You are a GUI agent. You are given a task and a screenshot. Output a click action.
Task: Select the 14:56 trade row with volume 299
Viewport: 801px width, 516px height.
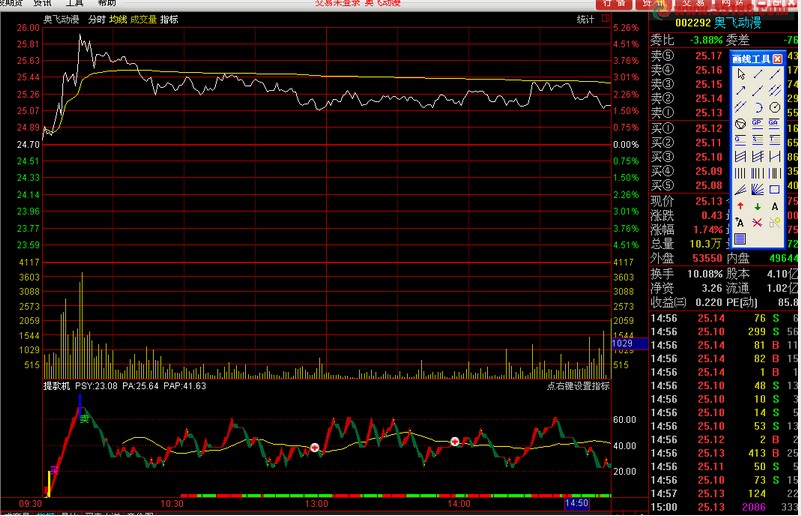[x=724, y=332]
